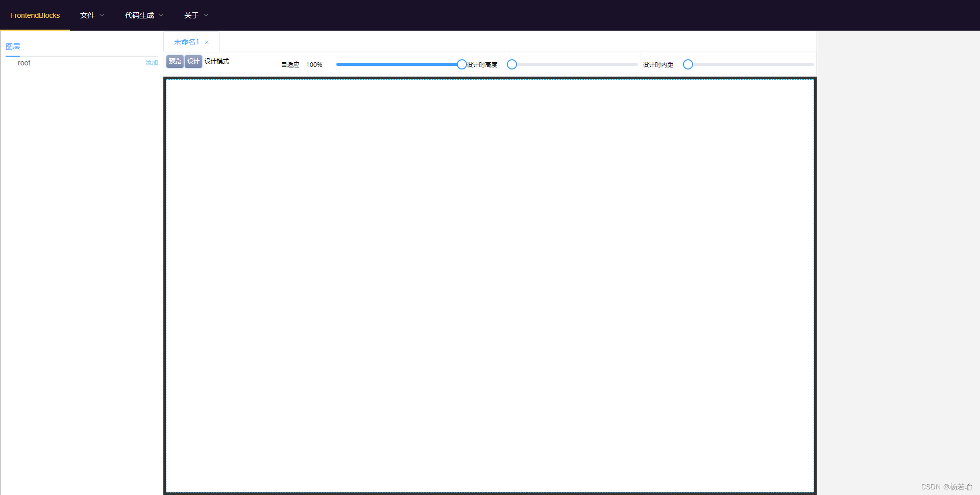The width and height of the screenshot is (980, 495).
Task: Click the chevron arrow next to 文件
Action: 102,15
